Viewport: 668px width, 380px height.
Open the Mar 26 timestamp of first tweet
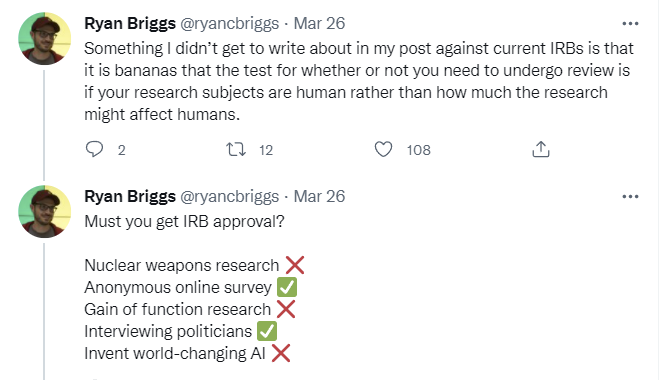(319, 23)
